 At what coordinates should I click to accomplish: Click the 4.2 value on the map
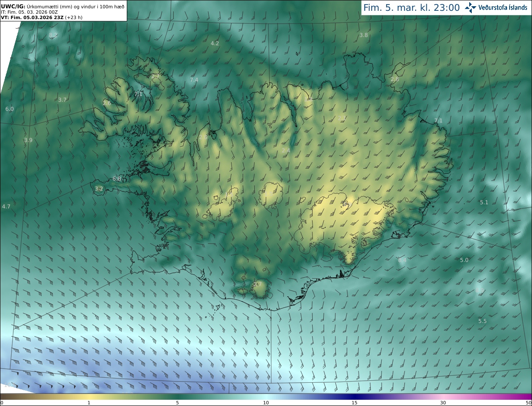pos(215,43)
